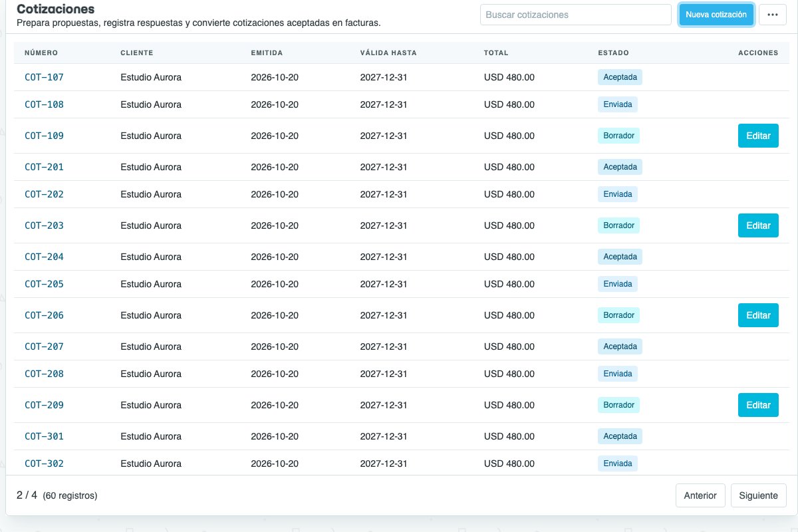Open quotation COT-301
798x532 pixels.
click(44, 436)
